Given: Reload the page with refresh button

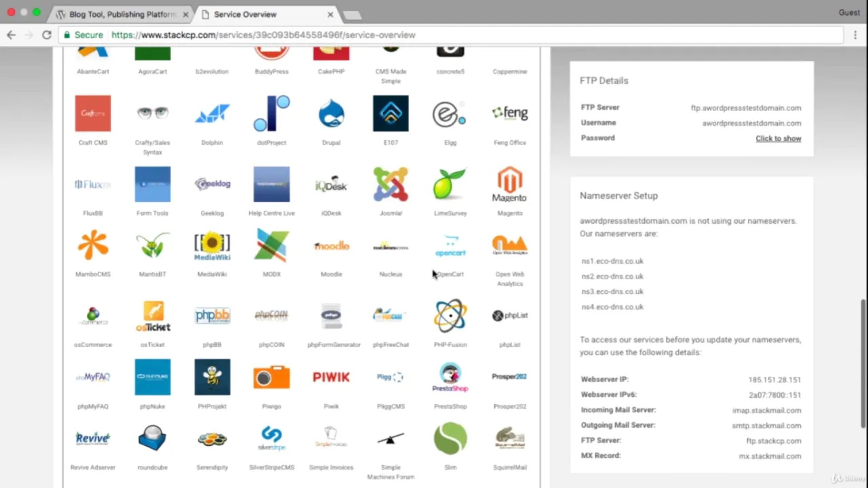Looking at the screenshot, I should pos(46,35).
